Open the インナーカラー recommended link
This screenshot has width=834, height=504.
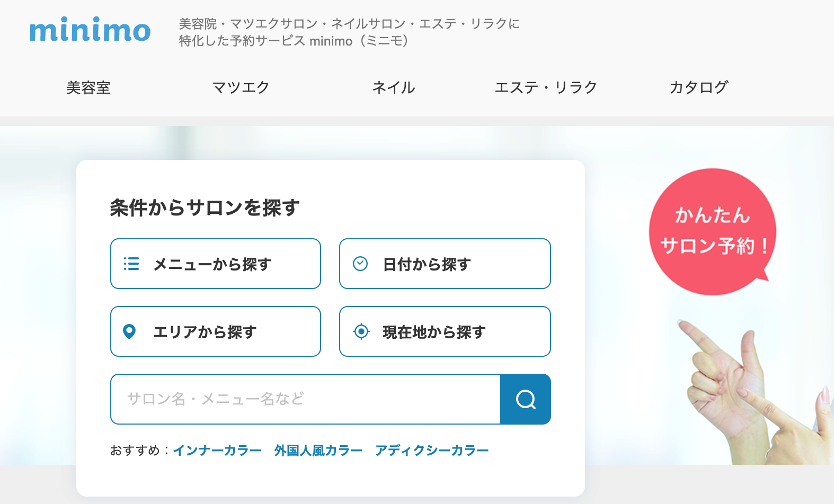pos(218,449)
